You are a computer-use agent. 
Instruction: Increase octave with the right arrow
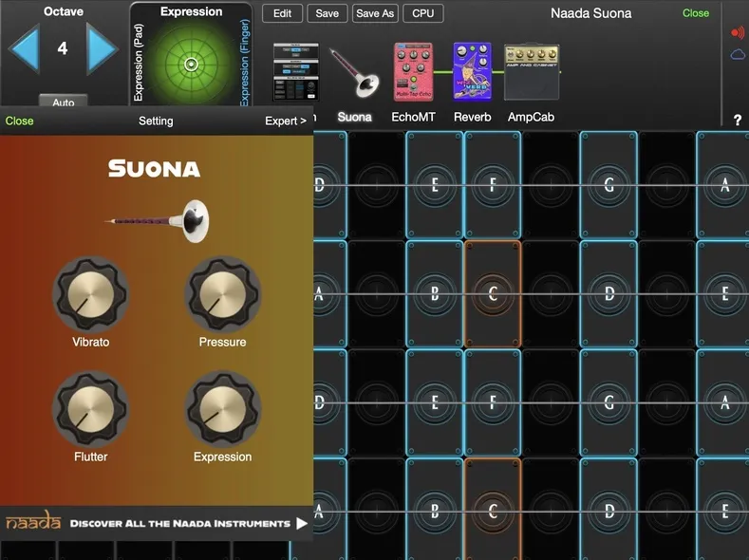[102, 49]
